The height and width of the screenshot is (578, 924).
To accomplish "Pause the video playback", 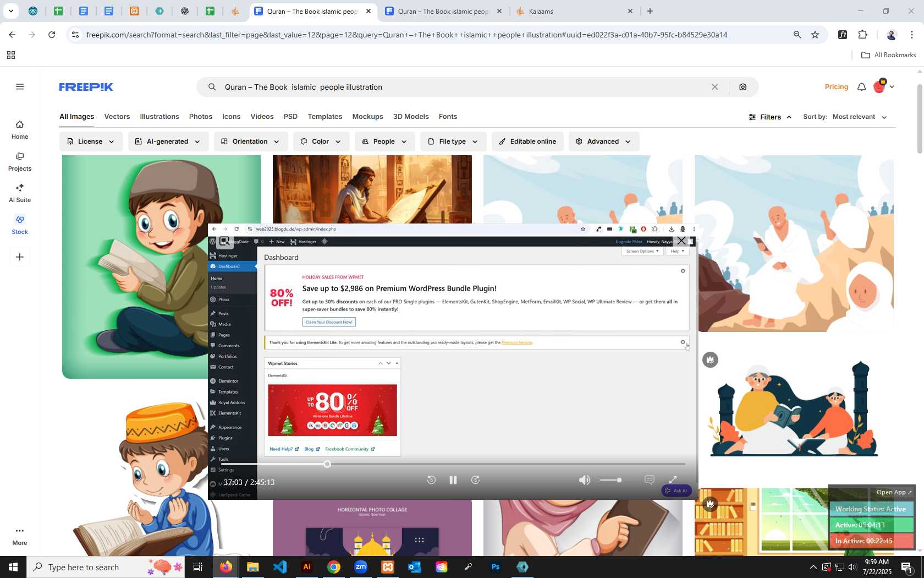I will 453,480.
